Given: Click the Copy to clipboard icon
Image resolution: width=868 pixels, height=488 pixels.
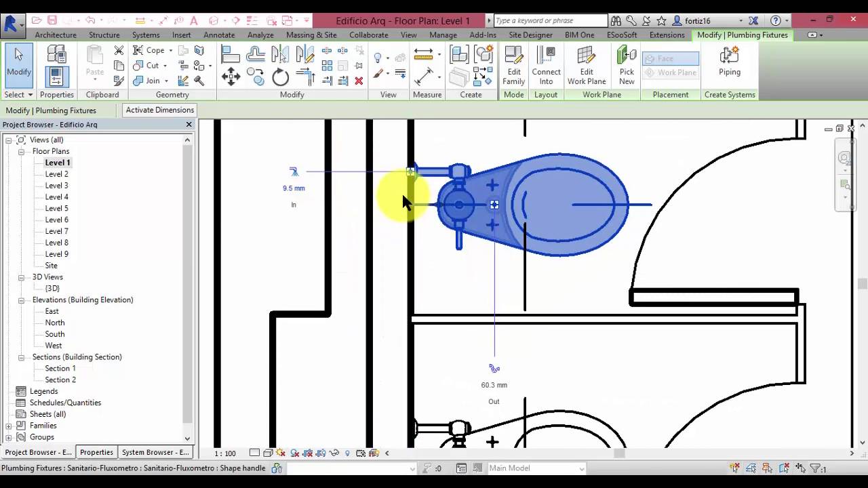Looking at the screenshot, I should pos(119,66).
